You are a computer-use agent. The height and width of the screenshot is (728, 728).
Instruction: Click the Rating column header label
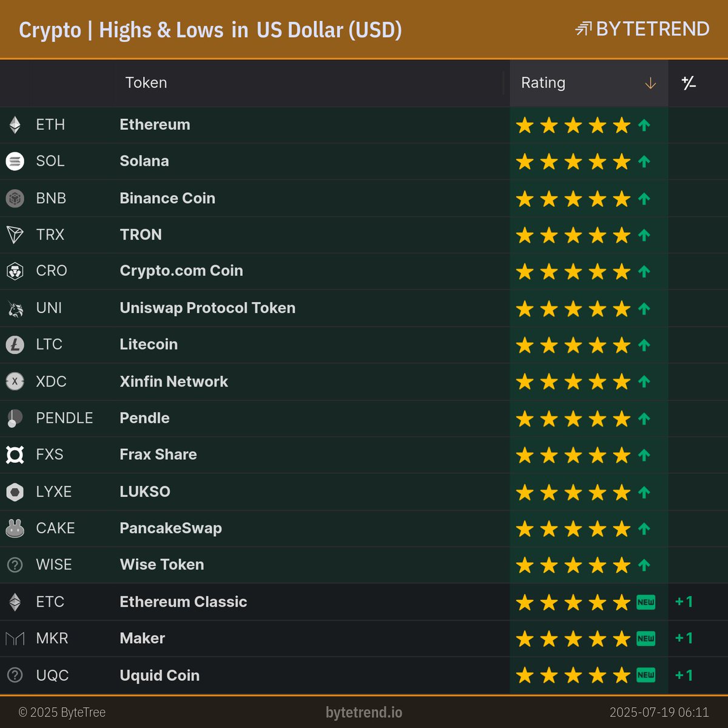[x=543, y=83]
